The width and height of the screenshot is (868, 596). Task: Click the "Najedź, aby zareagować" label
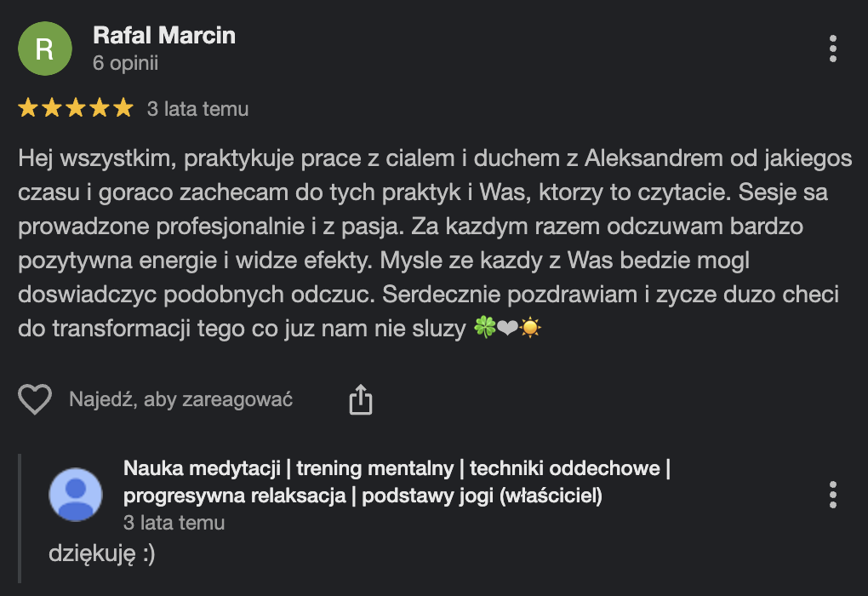click(x=180, y=399)
